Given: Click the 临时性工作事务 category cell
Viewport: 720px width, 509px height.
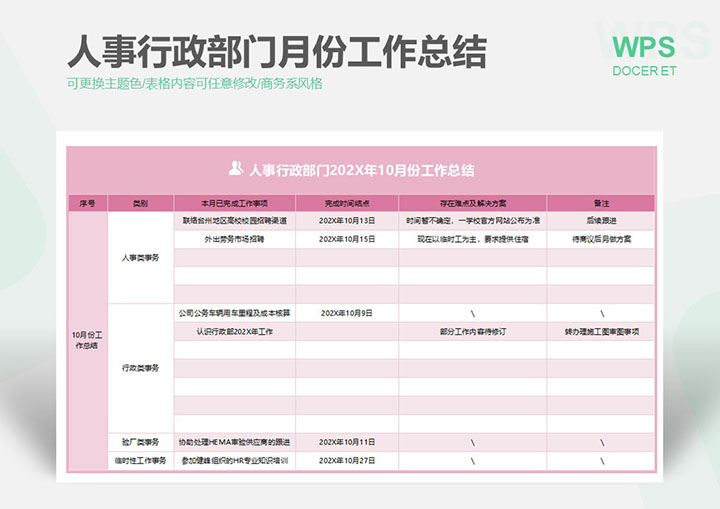Looking at the screenshot, I should 140,460.
